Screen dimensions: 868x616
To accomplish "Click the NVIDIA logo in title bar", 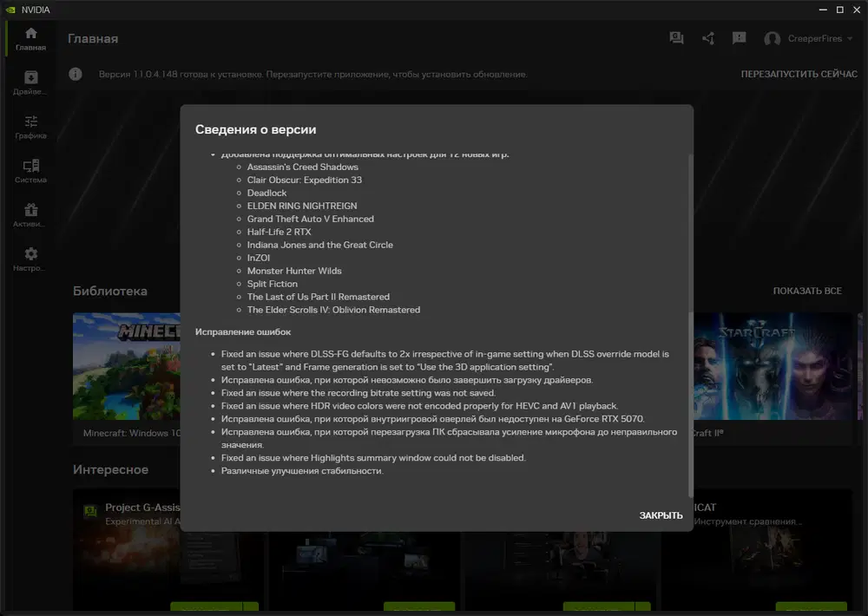I will 10,10.
